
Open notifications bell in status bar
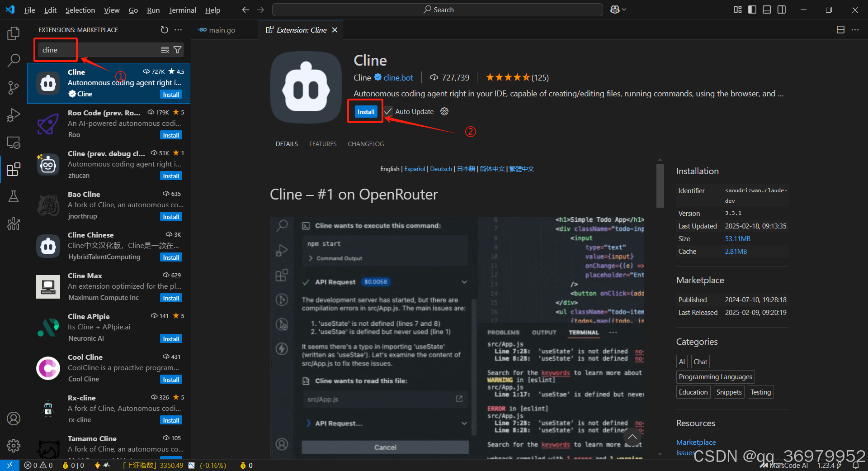pos(856,465)
